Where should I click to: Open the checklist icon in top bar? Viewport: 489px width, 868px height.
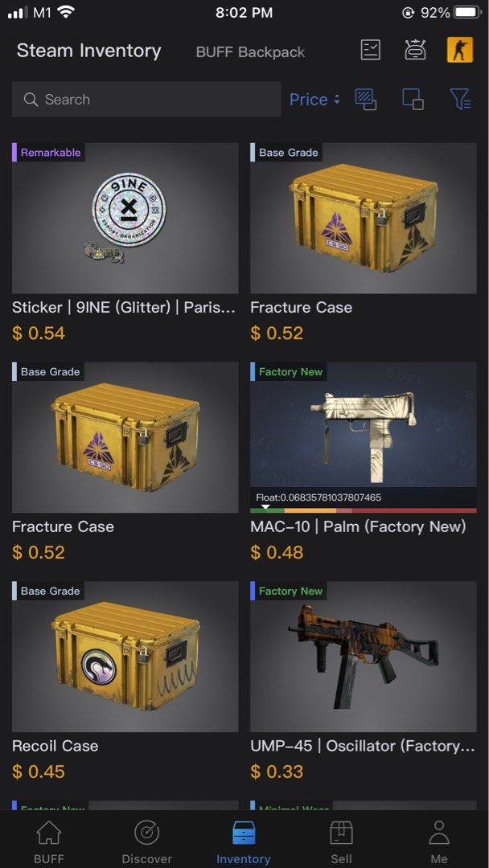pos(371,51)
